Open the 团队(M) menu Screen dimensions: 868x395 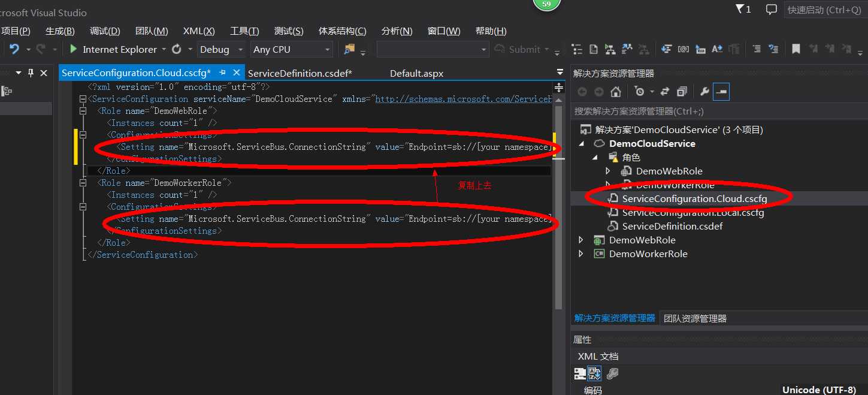click(x=152, y=31)
